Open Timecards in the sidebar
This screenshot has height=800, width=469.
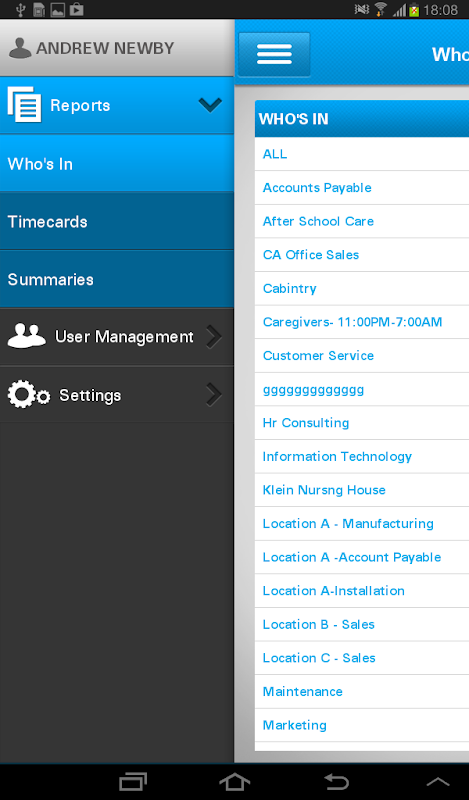coord(117,221)
